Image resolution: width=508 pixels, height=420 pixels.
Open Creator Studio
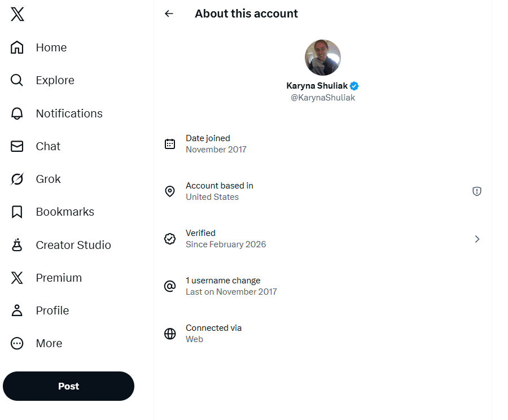pyautogui.click(x=61, y=245)
